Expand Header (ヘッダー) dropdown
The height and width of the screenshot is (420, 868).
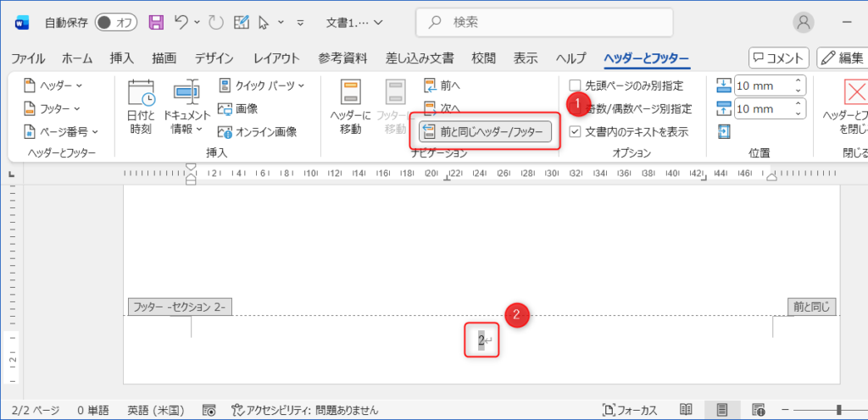coord(53,86)
